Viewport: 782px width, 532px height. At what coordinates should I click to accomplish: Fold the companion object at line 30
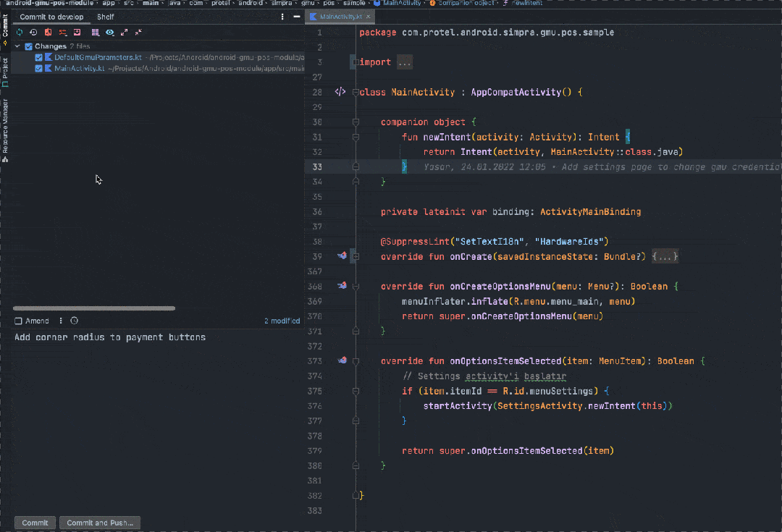click(x=356, y=122)
